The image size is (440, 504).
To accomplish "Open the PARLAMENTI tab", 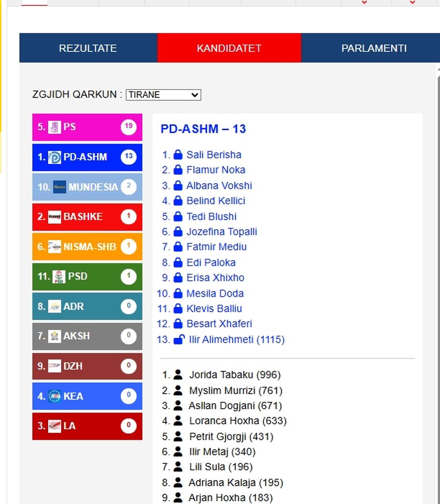I will [x=374, y=48].
